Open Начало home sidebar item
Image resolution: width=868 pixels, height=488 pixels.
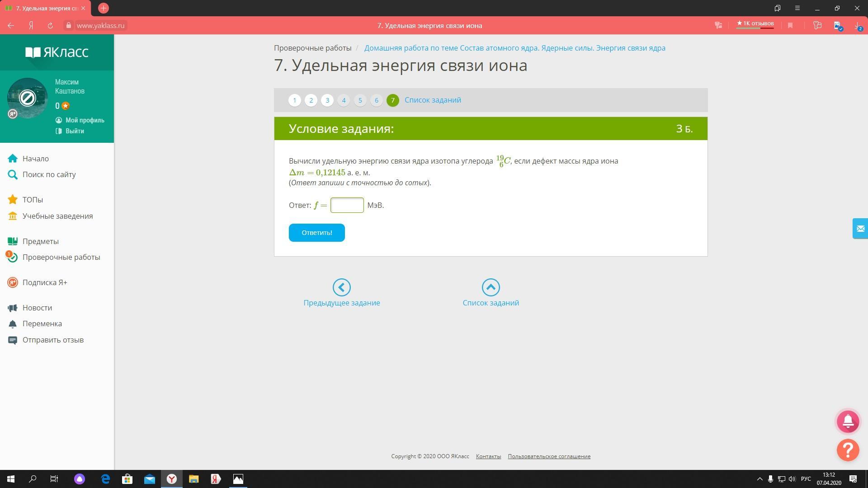click(35, 159)
